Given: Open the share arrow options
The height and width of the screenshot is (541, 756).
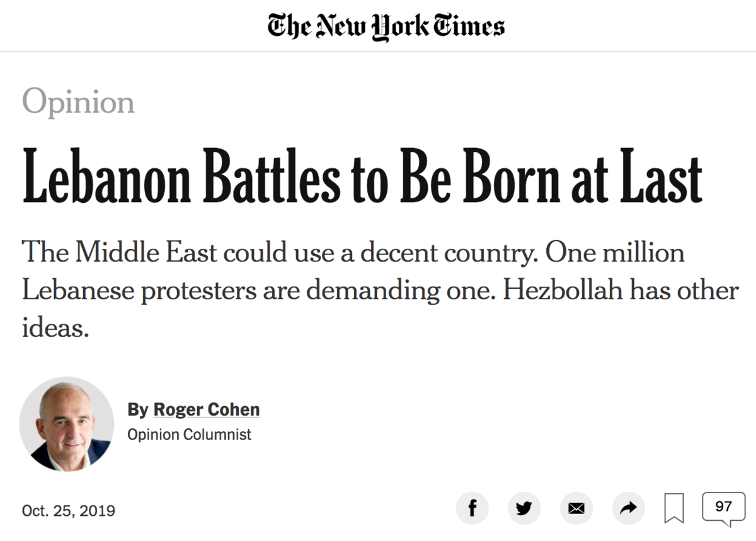Looking at the screenshot, I should (628, 508).
